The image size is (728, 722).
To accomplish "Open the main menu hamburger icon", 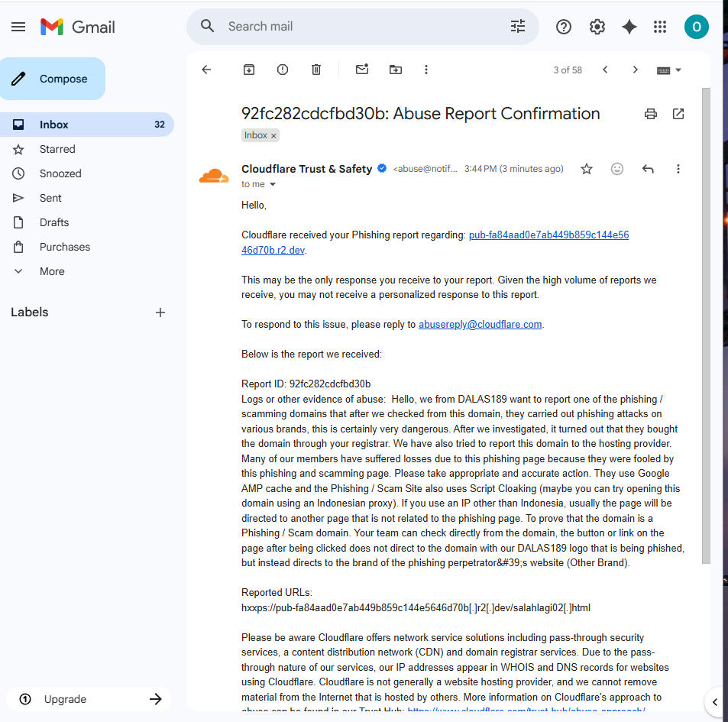I will pos(18,27).
